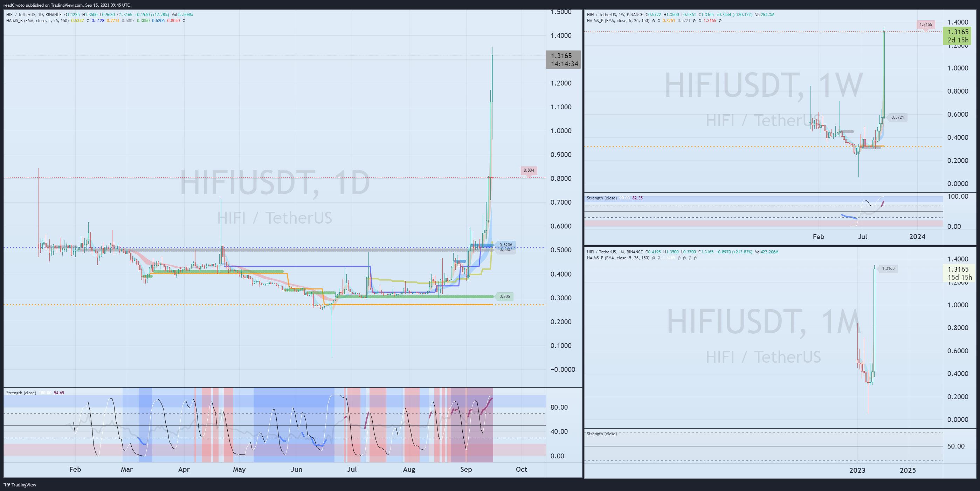Click the 'Apr' label on the daily time axis
This screenshot has width=980, height=491.
(x=184, y=469)
